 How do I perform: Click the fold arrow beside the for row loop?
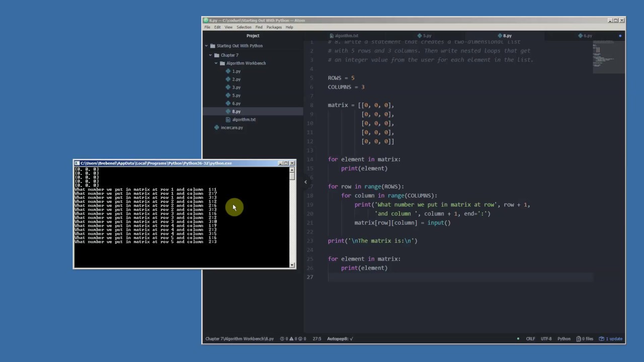(305, 182)
